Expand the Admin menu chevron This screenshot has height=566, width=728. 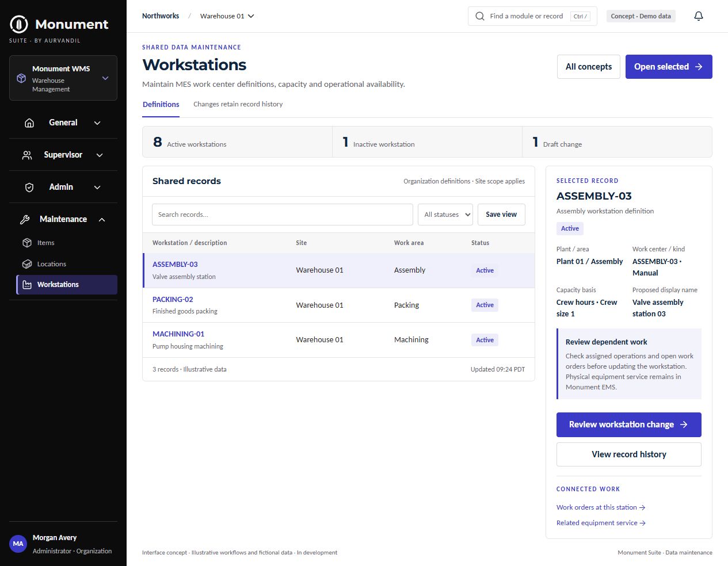click(97, 187)
